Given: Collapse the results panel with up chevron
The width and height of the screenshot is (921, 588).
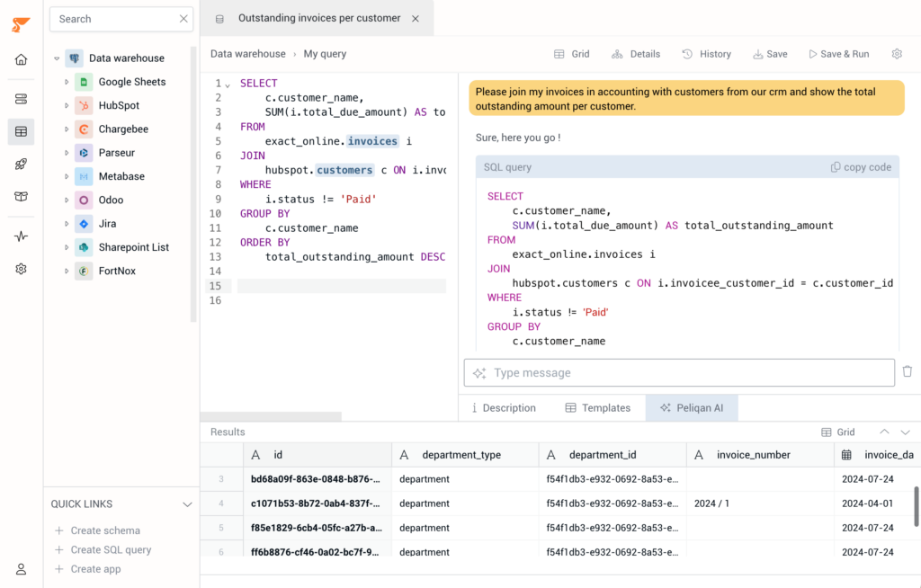Looking at the screenshot, I should (884, 432).
